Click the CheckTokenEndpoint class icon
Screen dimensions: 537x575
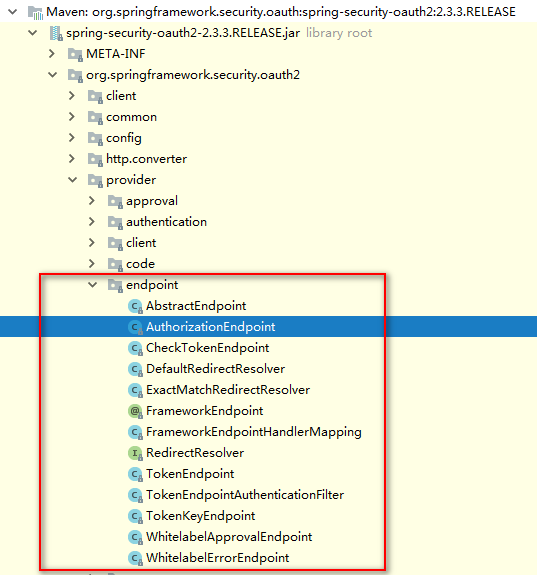pos(135,348)
